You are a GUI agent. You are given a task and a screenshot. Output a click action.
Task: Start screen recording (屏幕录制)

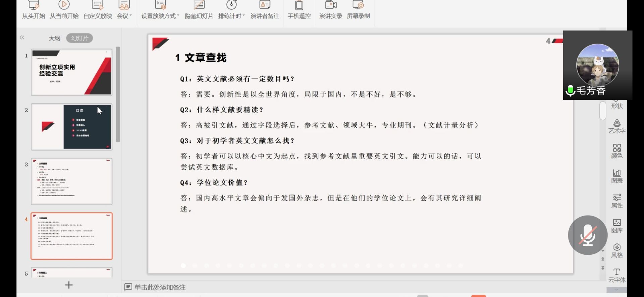pos(358,10)
